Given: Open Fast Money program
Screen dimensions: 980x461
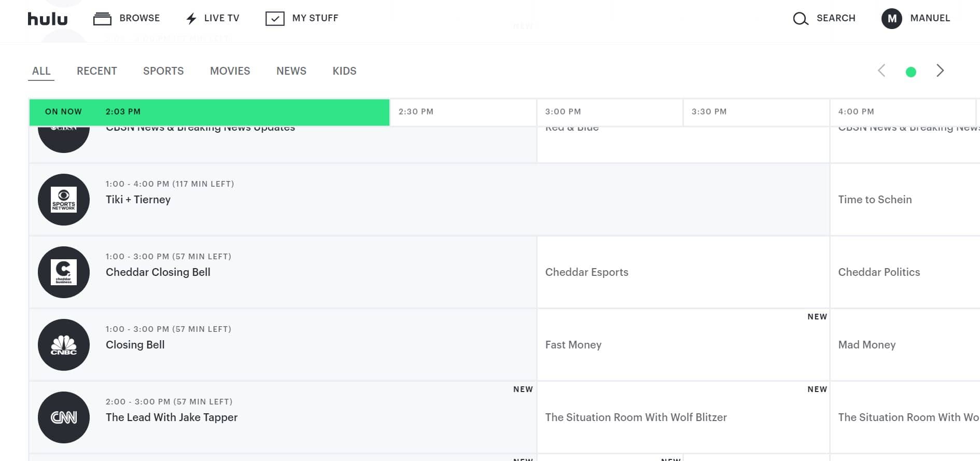Looking at the screenshot, I should click(683, 345).
